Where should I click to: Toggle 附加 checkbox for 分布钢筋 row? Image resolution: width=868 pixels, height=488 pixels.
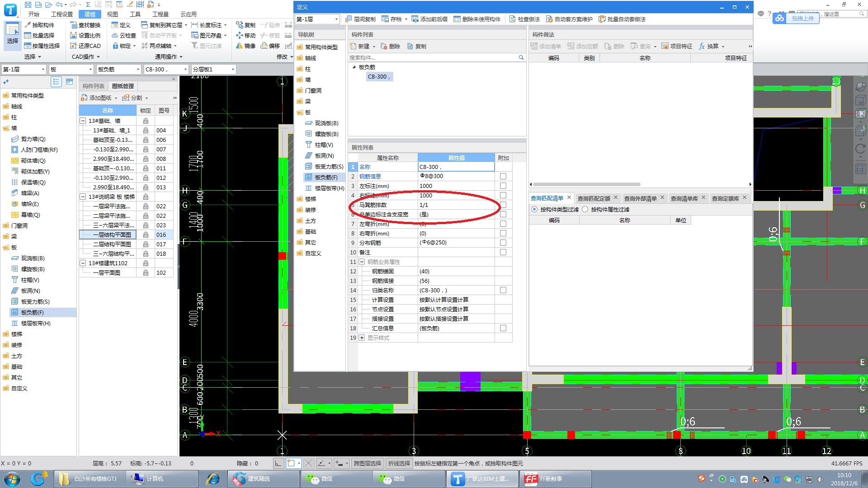(503, 243)
